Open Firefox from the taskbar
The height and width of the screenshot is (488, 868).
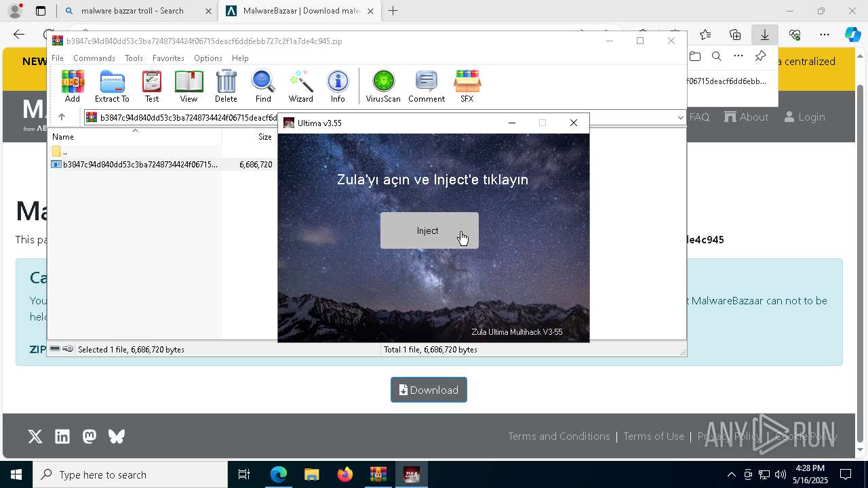pos(344,474)
